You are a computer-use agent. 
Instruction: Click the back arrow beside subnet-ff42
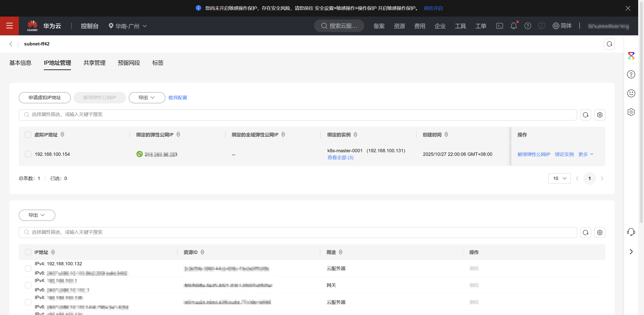(11, 44)
